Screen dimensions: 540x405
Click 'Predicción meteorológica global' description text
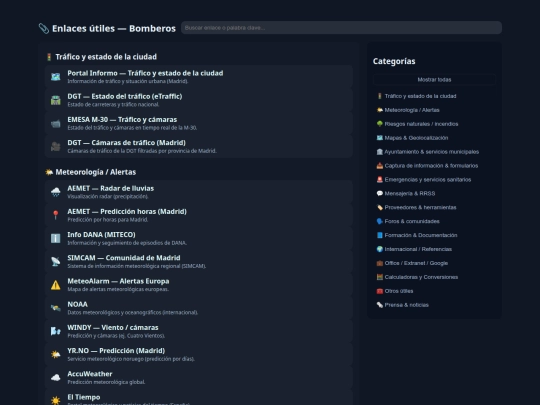tap(106, 382)
